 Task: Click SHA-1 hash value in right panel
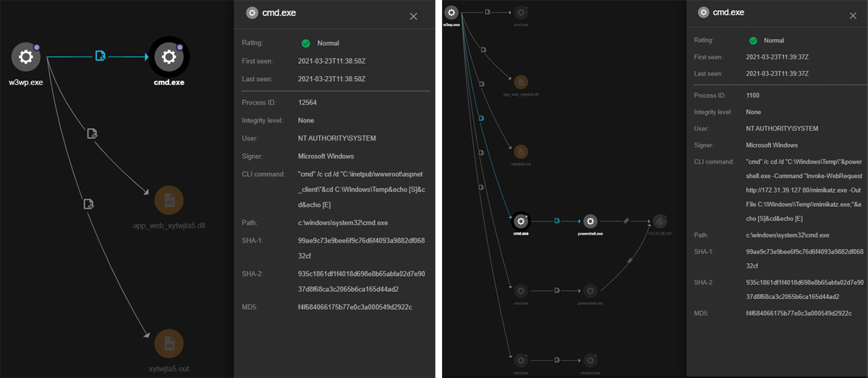(804, 259)
